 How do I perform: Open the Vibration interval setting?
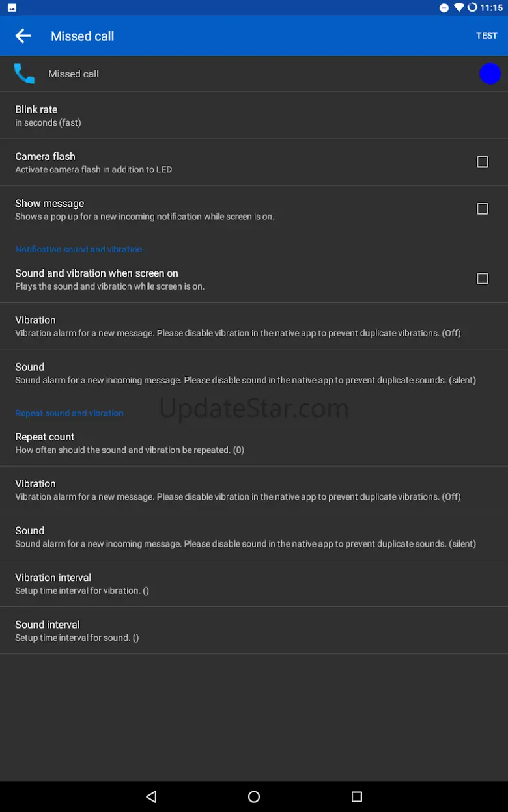click(254, 584)
